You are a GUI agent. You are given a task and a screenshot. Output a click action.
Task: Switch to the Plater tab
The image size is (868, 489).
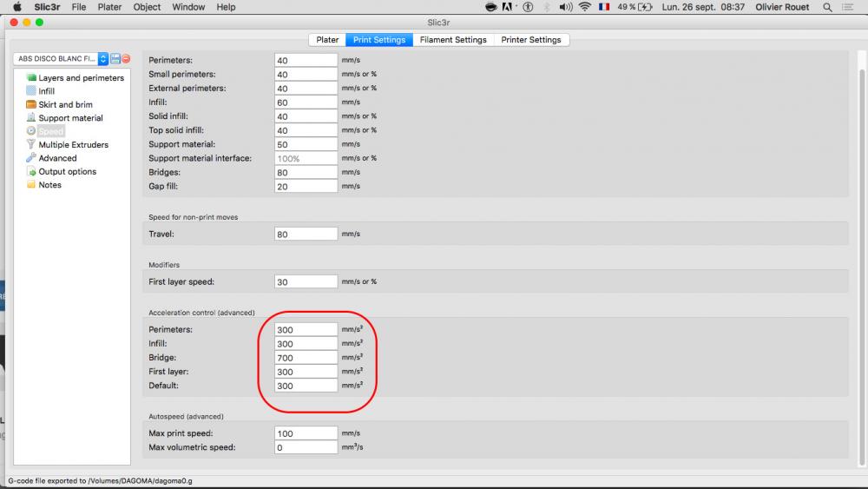pos(327,40)
